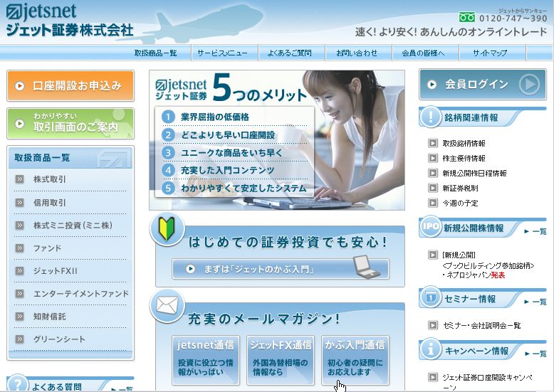Select よくあるご質問 in the top navigation

coord(290,53)
